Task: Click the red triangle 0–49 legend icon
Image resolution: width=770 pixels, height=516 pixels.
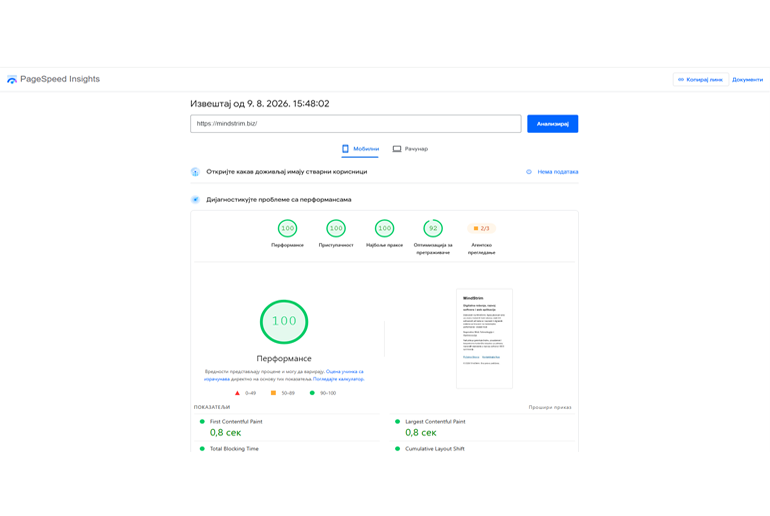Action: (237, 393)
